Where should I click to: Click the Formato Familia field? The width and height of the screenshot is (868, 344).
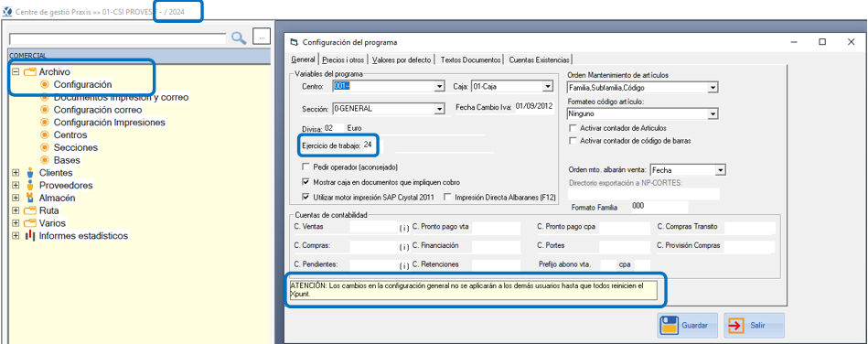pyautogui.click(x=659, y=207)
